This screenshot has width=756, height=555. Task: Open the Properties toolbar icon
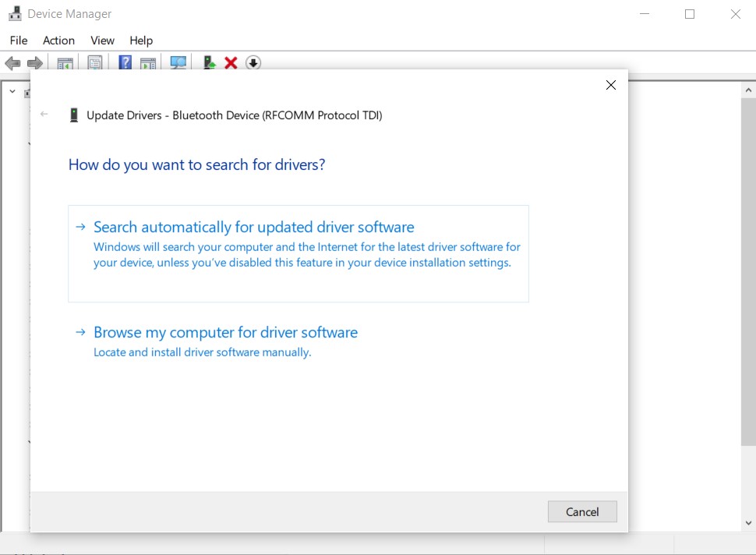coord(95,63)
